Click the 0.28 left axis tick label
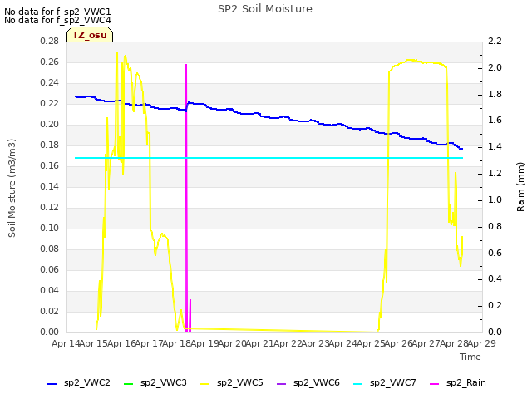Screen dimensions: 532x399 tap(50, 41)
